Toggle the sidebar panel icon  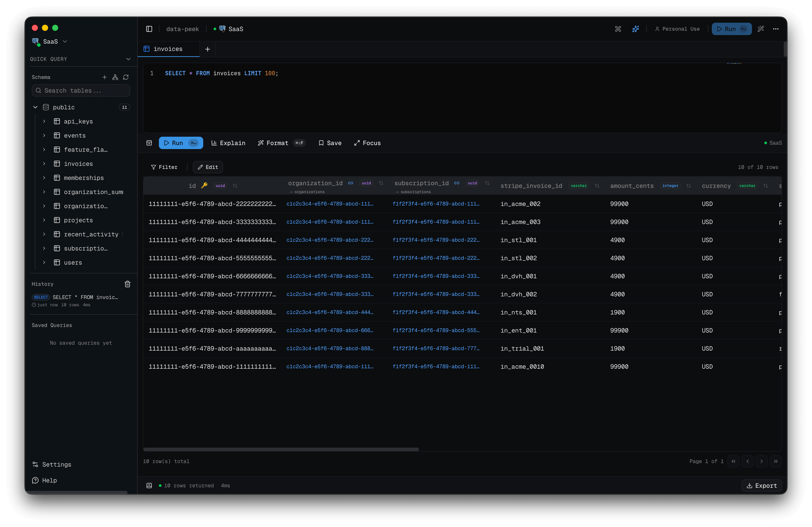pos(149,29)
